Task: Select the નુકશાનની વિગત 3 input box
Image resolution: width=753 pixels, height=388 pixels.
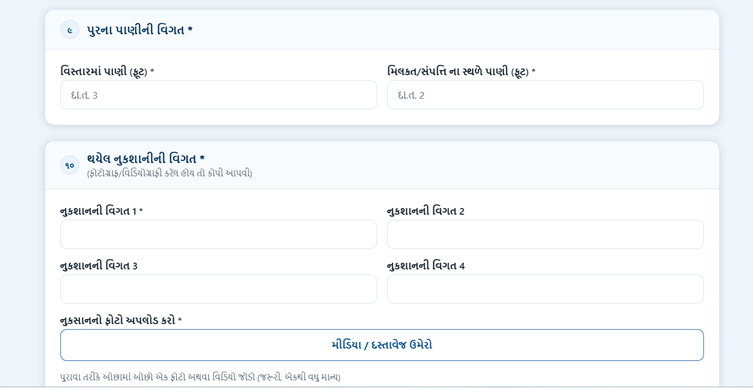Action: [219, 289]
